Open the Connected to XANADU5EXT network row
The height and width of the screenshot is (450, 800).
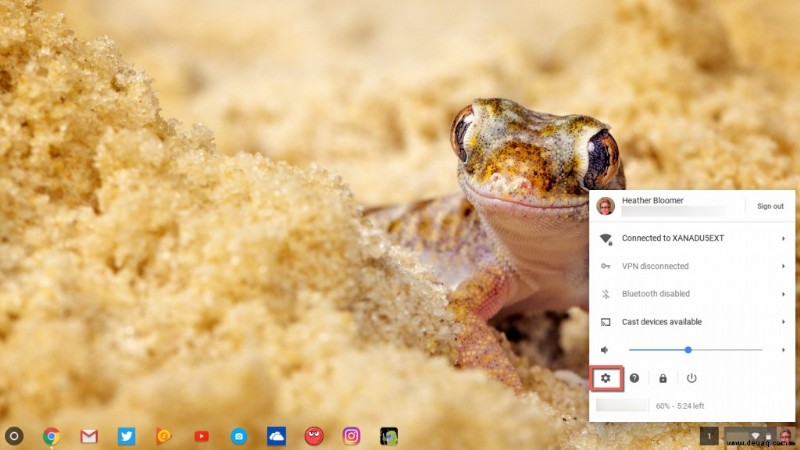pos(692,238)
